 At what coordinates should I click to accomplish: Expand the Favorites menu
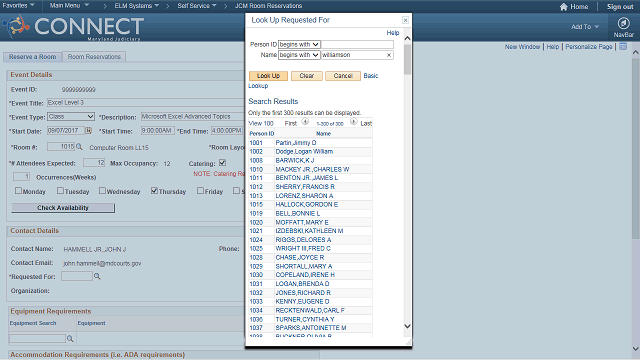[x=18, y=6]
